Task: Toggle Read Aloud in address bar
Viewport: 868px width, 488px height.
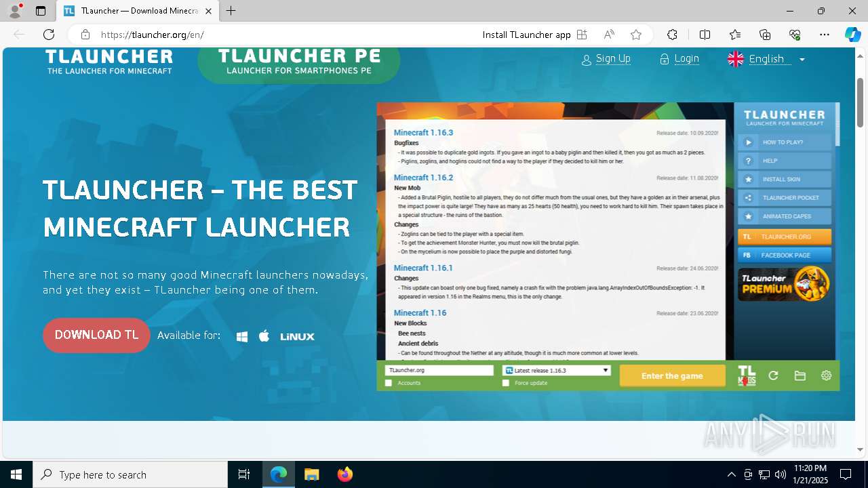Action: [609, 35]
